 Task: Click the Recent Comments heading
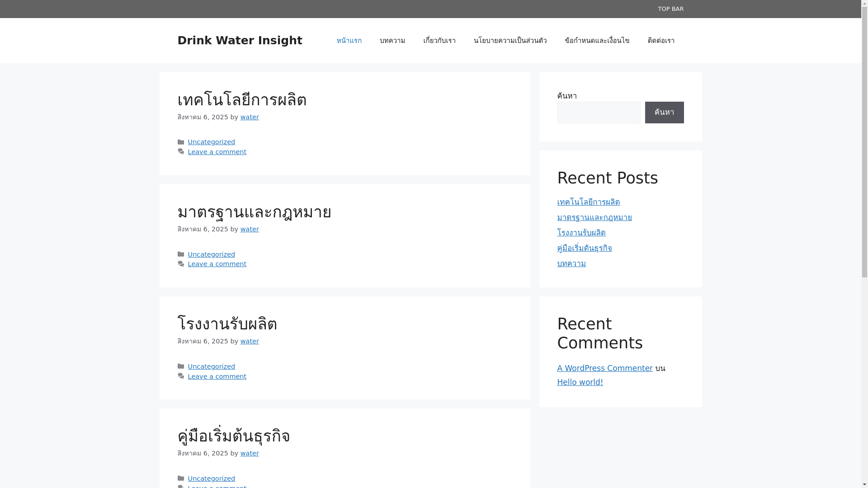pos(599,333)
